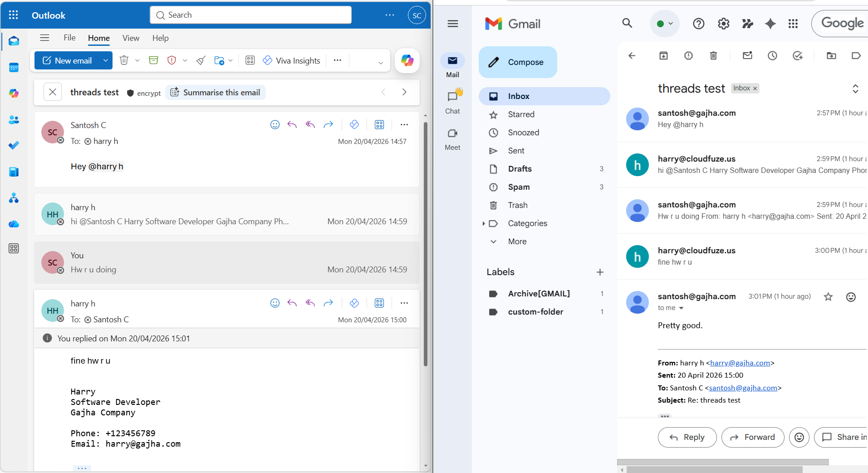Click Forward button in Gmail thread

[753, 437]
